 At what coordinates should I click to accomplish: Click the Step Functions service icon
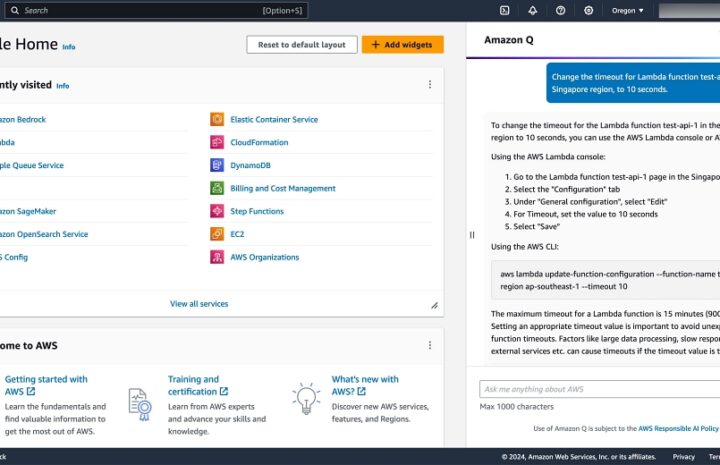[217, 211]
